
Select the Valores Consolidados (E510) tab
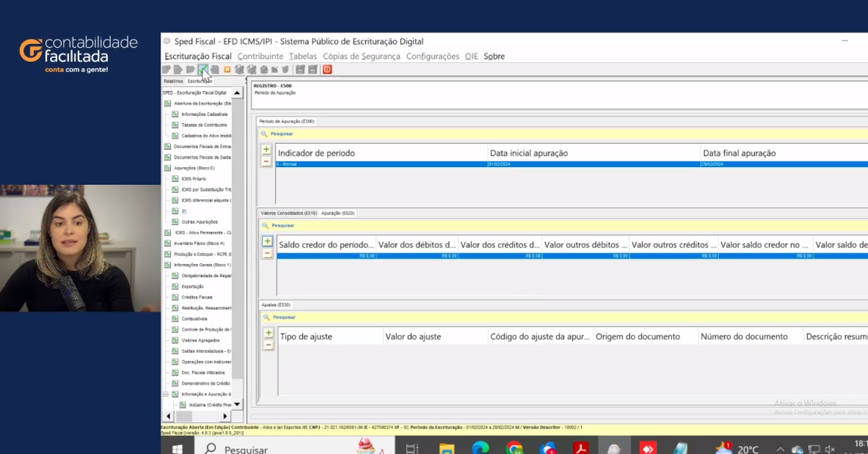pyautogui.click(x=289, y=214)
